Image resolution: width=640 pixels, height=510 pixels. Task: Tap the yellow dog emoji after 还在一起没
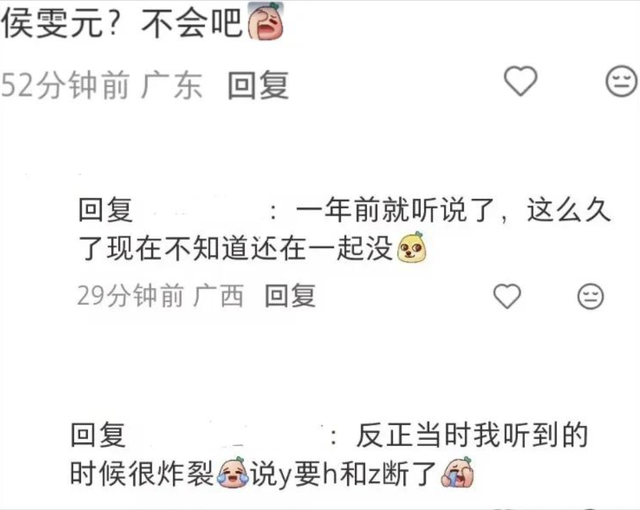point(412,247)
